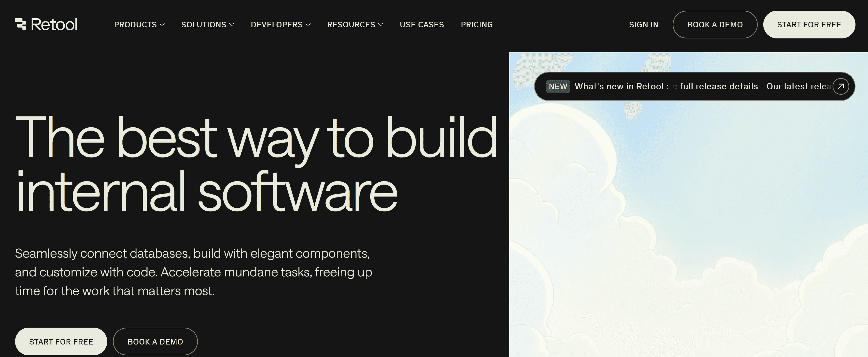Click the Retool logo icon

pyautogui.click(x=21, y=24)
